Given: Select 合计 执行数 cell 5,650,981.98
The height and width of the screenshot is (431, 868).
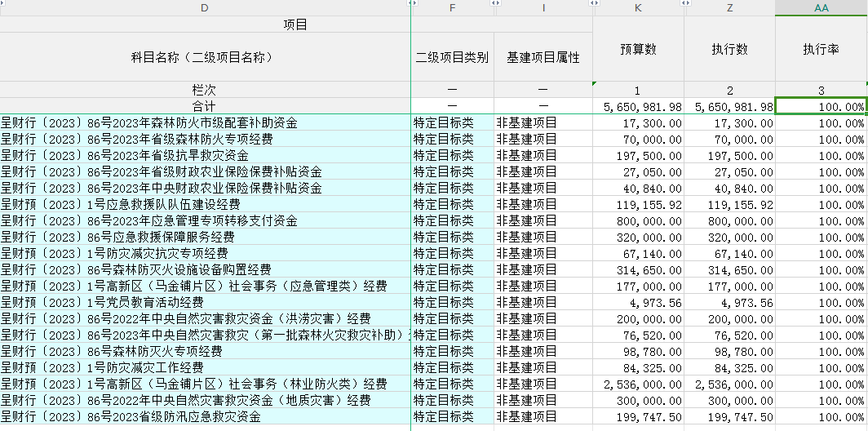Looking at the screenshot, I should point(729,106).
